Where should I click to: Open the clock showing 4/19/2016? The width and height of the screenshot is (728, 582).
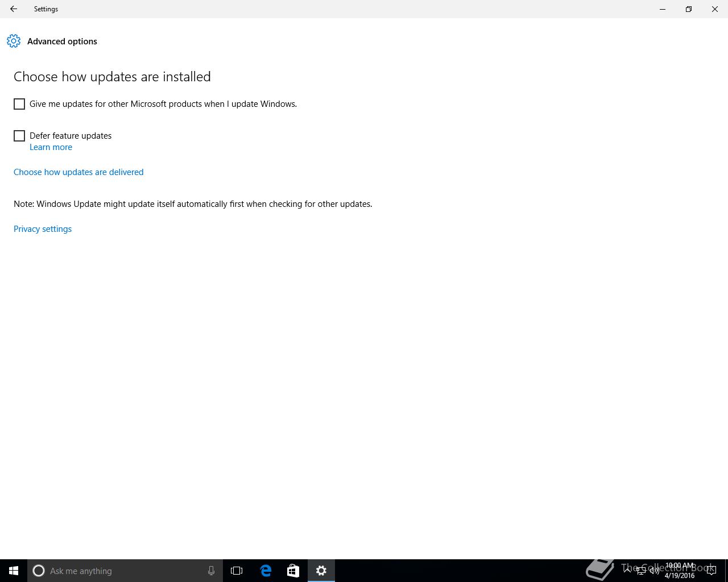680,571
